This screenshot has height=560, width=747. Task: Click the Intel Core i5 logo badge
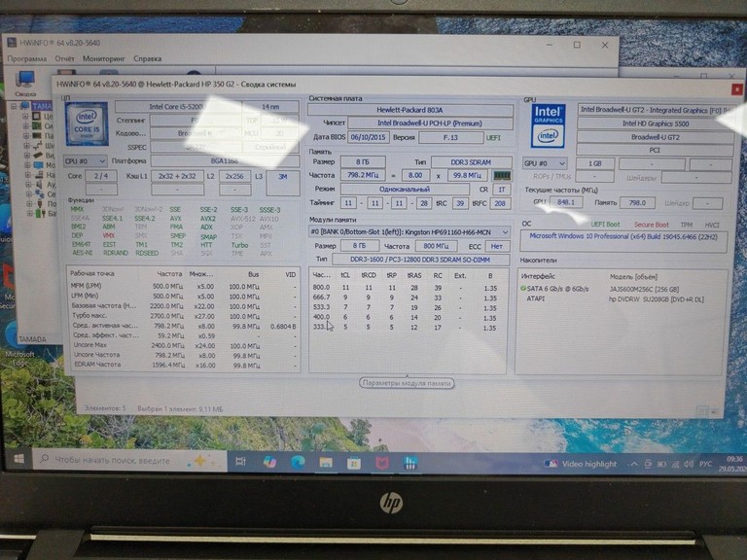87,123
